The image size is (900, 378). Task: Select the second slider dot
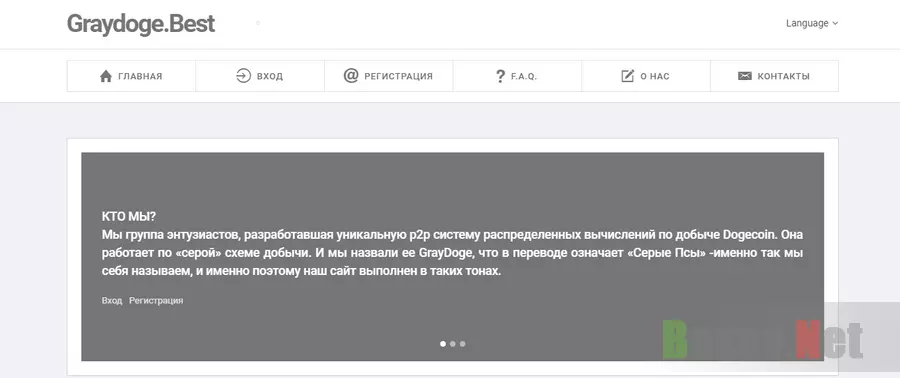pos(453,344)
